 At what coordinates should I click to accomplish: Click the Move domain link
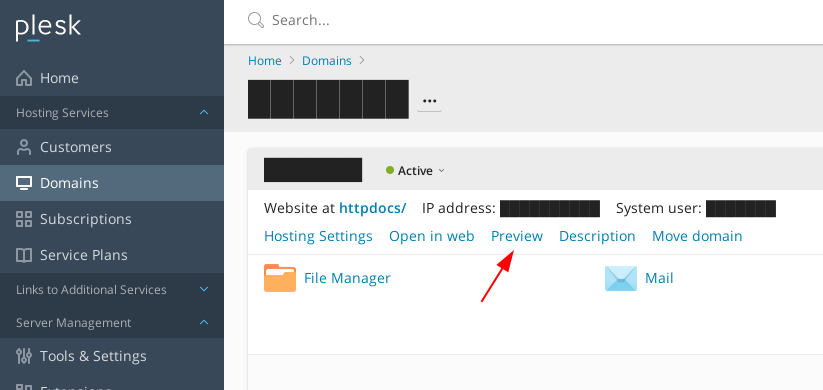coord(697,236)
